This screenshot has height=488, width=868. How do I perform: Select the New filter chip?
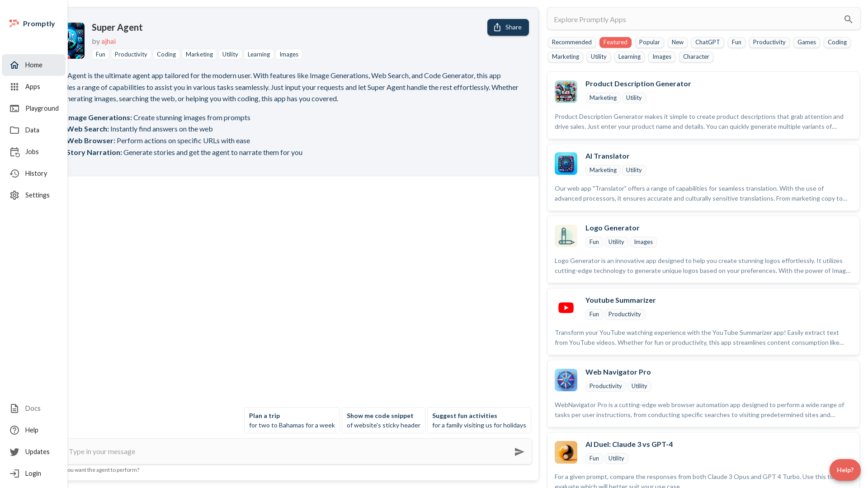(677, 42)
